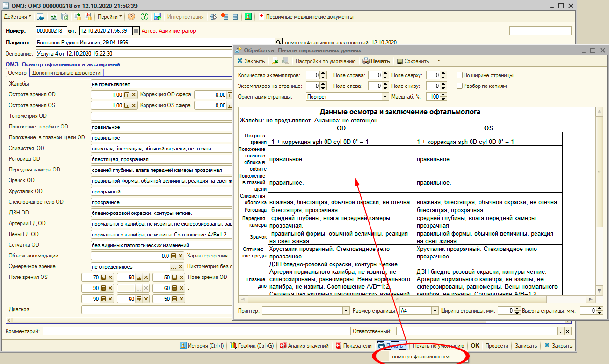Open График (Ctrl+G) chart
The width and height of the screenshot is (609, 364).
(x=253, y=346)
